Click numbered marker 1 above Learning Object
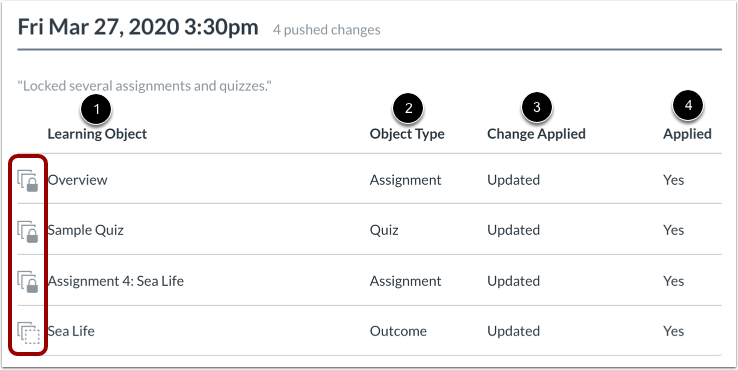The height and width of the screenshot is (370, 738). click(96, 110)
